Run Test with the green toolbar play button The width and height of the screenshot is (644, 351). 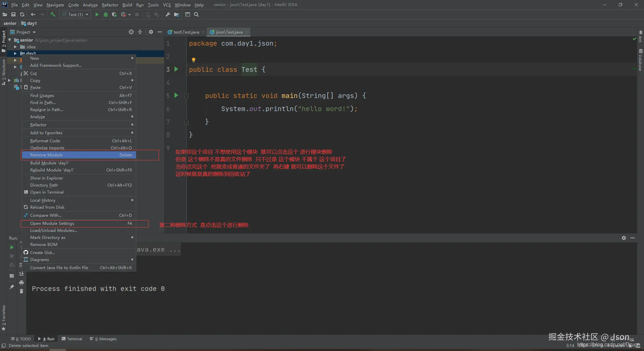(97, 14)
